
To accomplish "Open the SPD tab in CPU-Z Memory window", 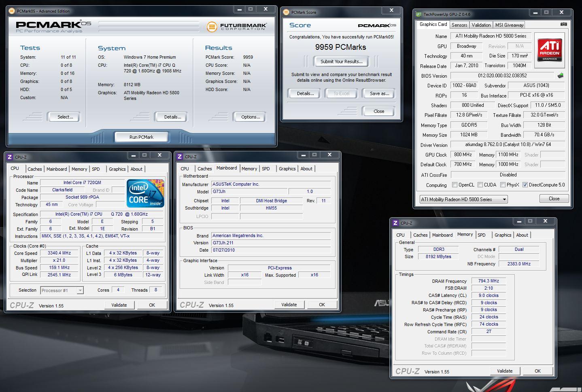I will [x=481, y=235].
